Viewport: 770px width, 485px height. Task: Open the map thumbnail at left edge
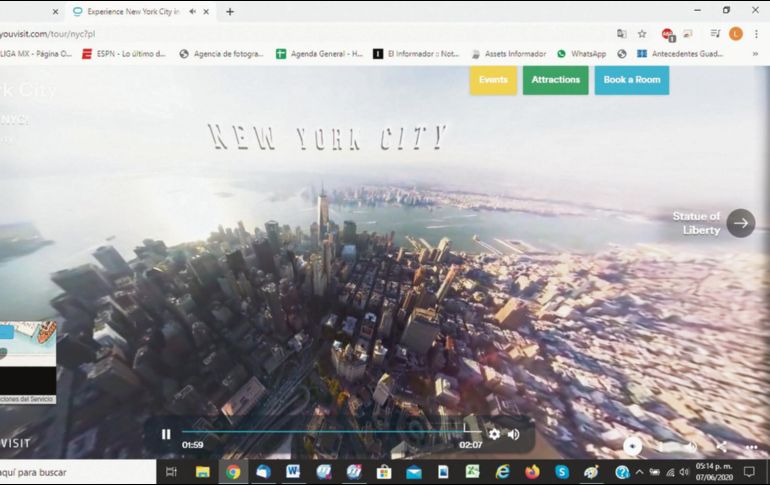point(28,362)
